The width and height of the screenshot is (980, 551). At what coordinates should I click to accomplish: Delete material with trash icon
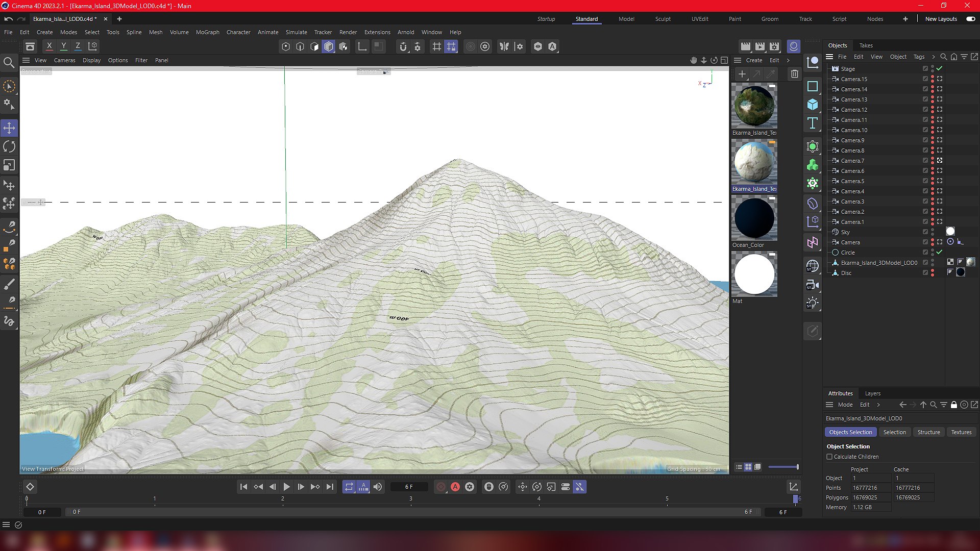coord(795,74)
